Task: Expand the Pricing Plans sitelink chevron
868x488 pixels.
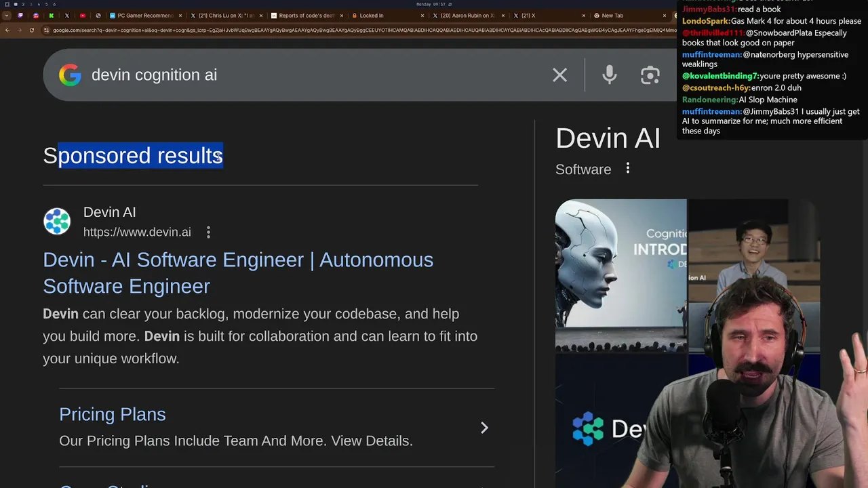Action: (484, 428)
